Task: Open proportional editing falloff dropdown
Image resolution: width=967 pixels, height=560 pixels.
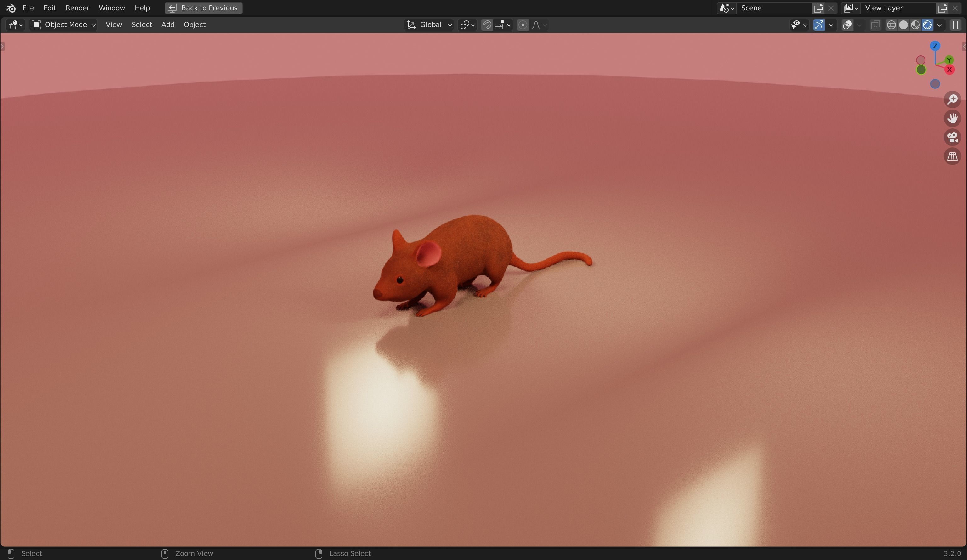Action: [x=539, y=25]
